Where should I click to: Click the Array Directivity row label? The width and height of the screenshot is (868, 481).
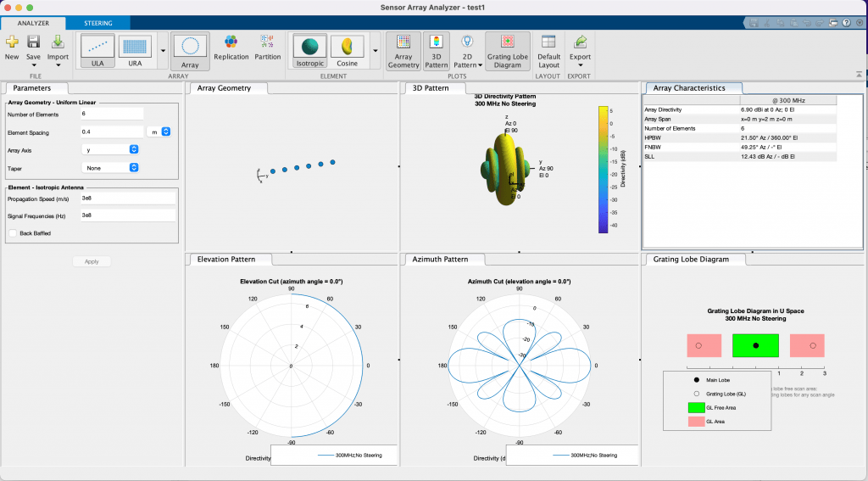(663, 109)
